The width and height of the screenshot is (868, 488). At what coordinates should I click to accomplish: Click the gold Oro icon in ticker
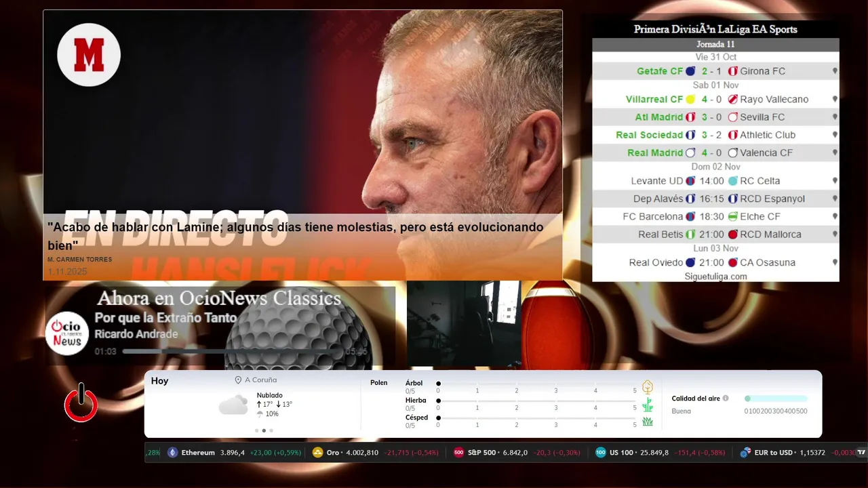click(317, 453)
